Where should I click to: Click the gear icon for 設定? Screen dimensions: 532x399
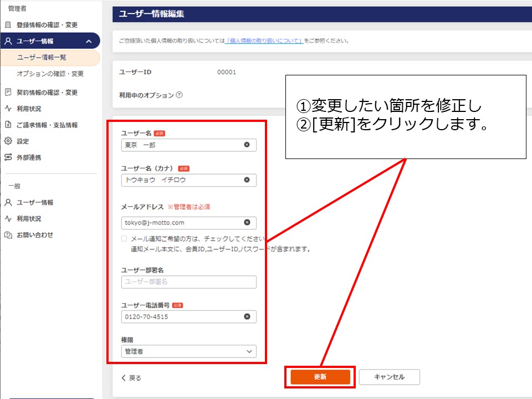tap(8, 141)
